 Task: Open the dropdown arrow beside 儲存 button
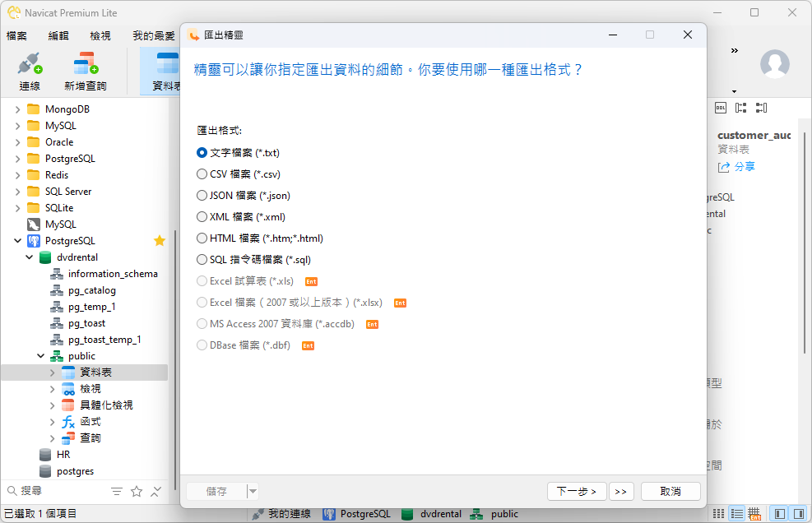[253, 491]
